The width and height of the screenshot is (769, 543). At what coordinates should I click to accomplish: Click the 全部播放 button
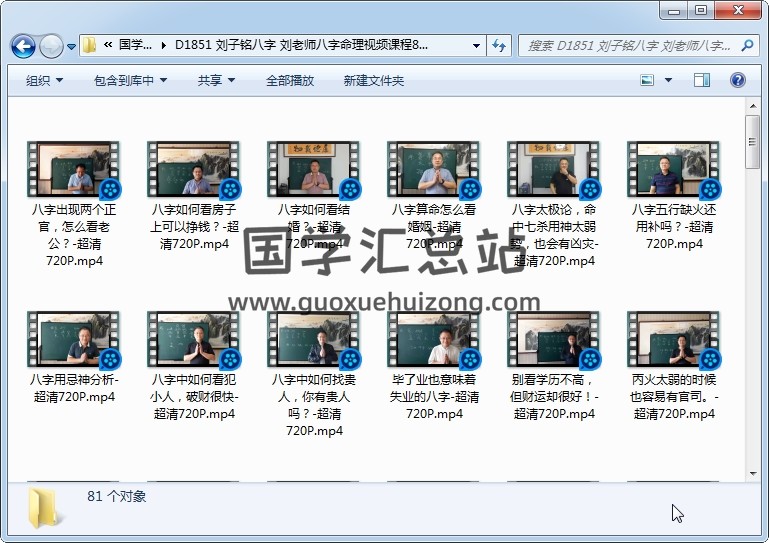(x=290, y=80)
